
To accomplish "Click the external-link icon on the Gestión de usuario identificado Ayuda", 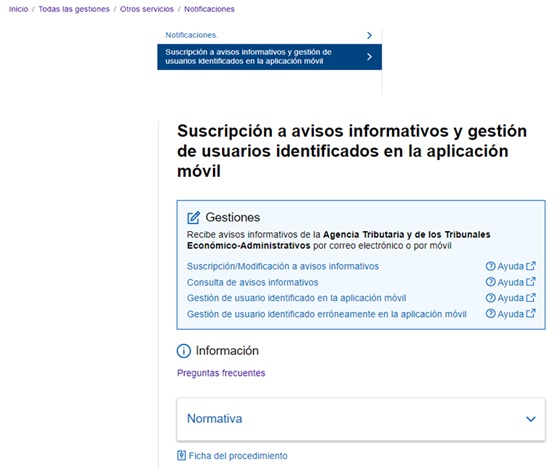I will (531, 297).
